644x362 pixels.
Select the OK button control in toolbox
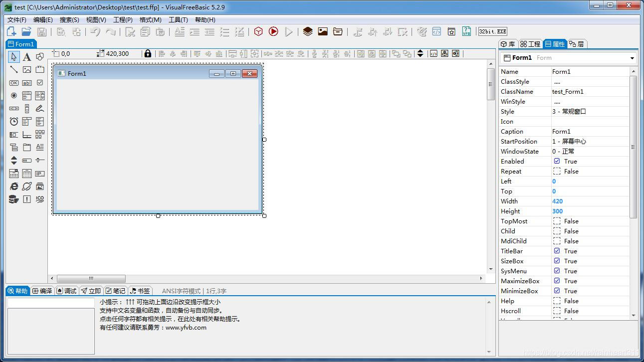[x=13, y=83]
